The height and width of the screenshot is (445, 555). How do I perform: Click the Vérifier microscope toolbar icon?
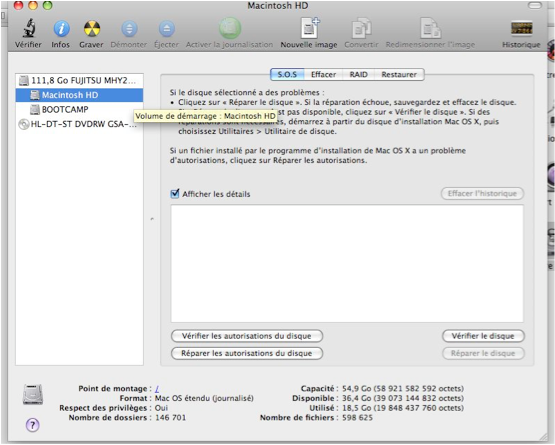29,28
